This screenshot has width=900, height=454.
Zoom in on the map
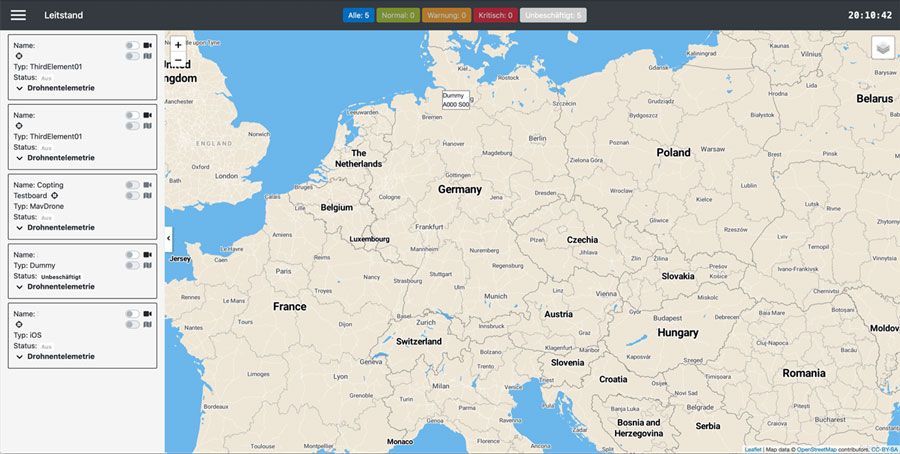(x=178, y=45)
